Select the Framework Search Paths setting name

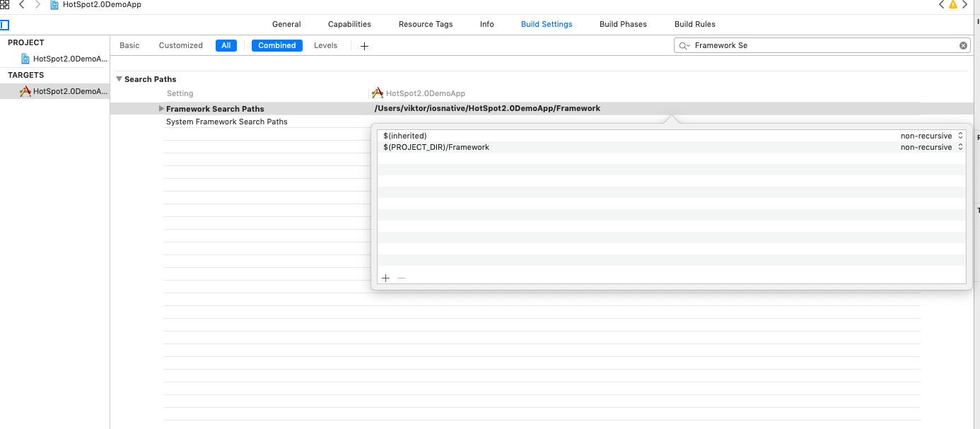(x=215, y=109)
